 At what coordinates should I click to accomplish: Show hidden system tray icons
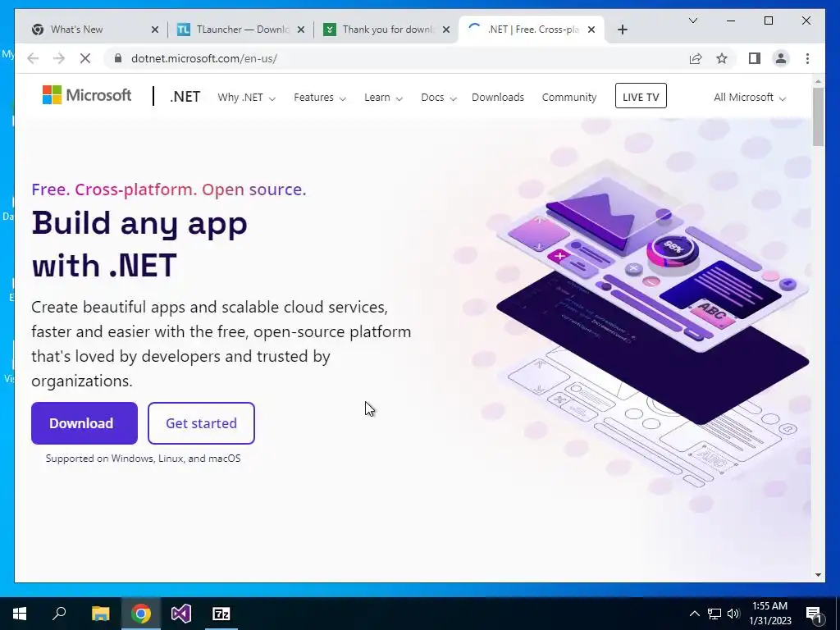pos(694,614)
